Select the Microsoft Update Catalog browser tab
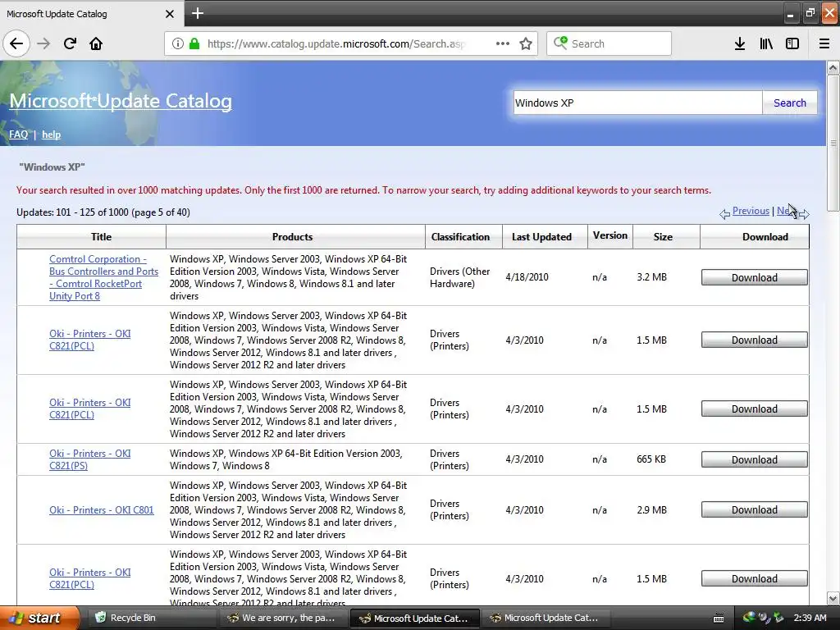Image resolution: width=840 pixels, height=630 pixels. [x=92, y=13]
